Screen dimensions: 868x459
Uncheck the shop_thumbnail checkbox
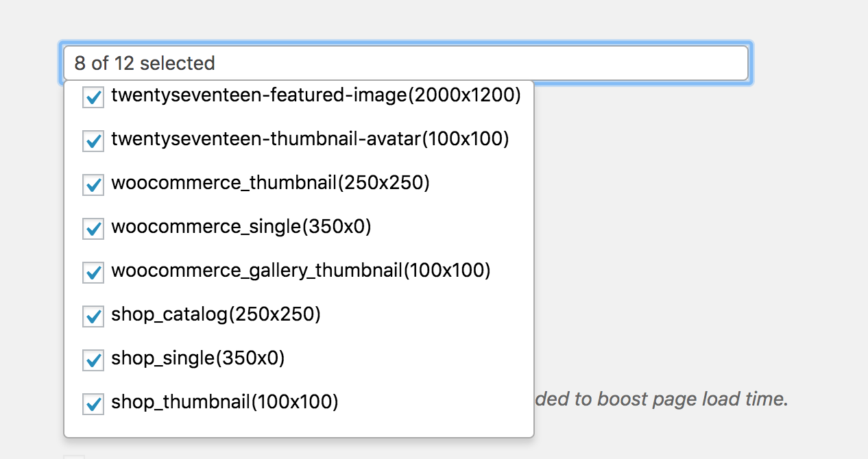tap(93, 404)
